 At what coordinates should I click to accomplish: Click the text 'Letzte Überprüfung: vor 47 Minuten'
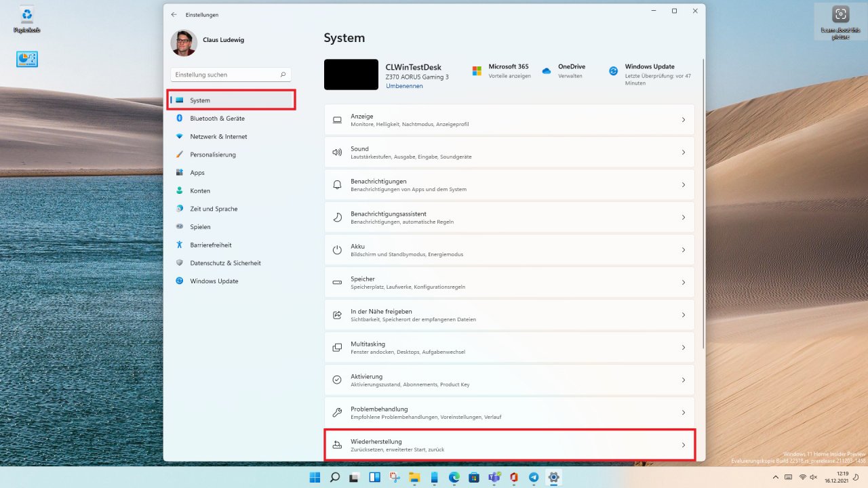(x=658, y=79)
